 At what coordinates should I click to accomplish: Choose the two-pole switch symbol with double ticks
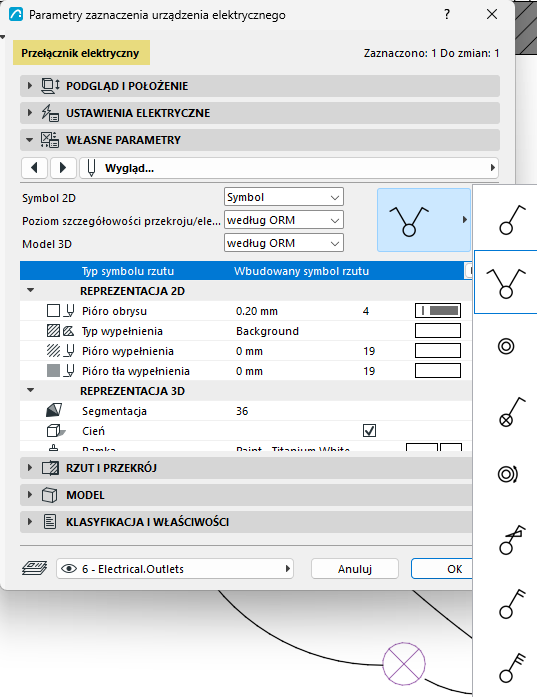click(x=511, y=604)
